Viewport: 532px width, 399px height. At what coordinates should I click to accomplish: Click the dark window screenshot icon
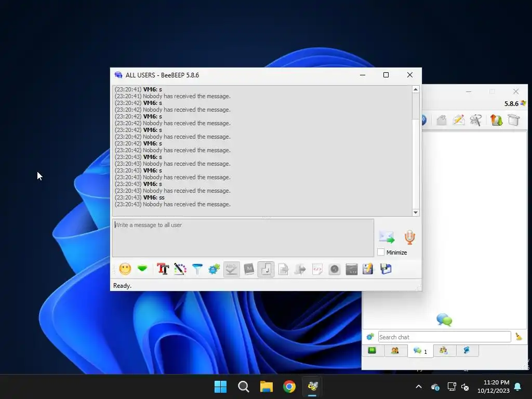(352, 269)
